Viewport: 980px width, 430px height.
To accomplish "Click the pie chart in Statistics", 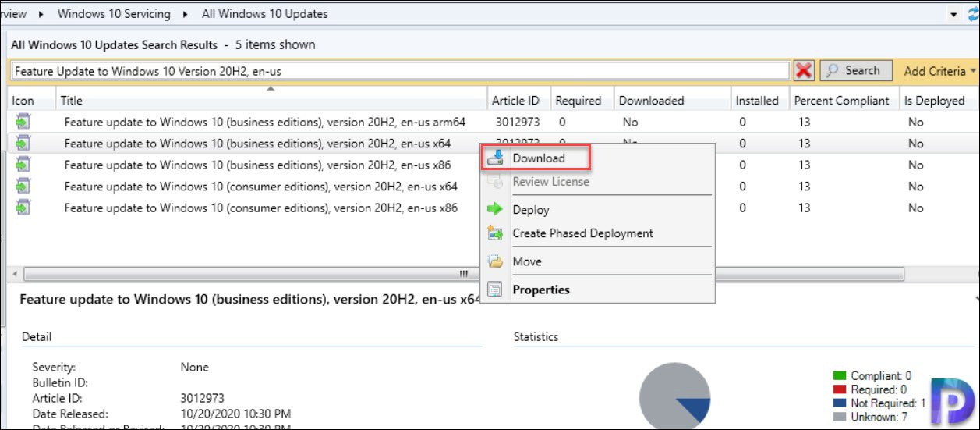I will [x=674, y=397].
